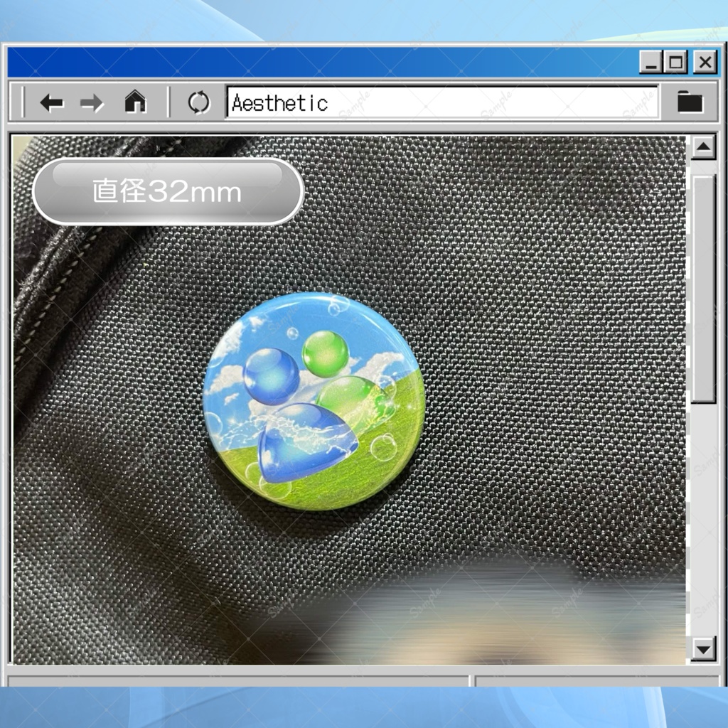Click the 直径32mm pill button
Viewport: 728px width, 728px height.
[x=168, y=192]
